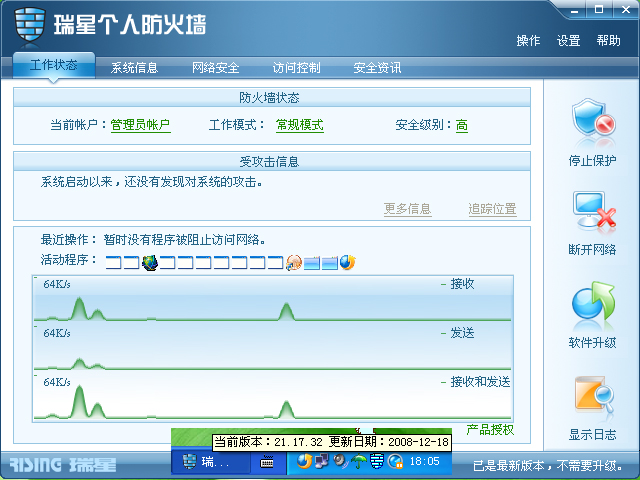Open the 产品授权 link
The image size is (640, 480).
click(x=490, y=429)
